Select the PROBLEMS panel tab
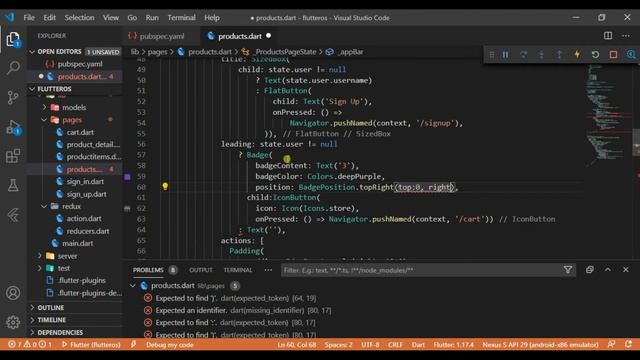640x360 pixels. click(x=148, y=270)
